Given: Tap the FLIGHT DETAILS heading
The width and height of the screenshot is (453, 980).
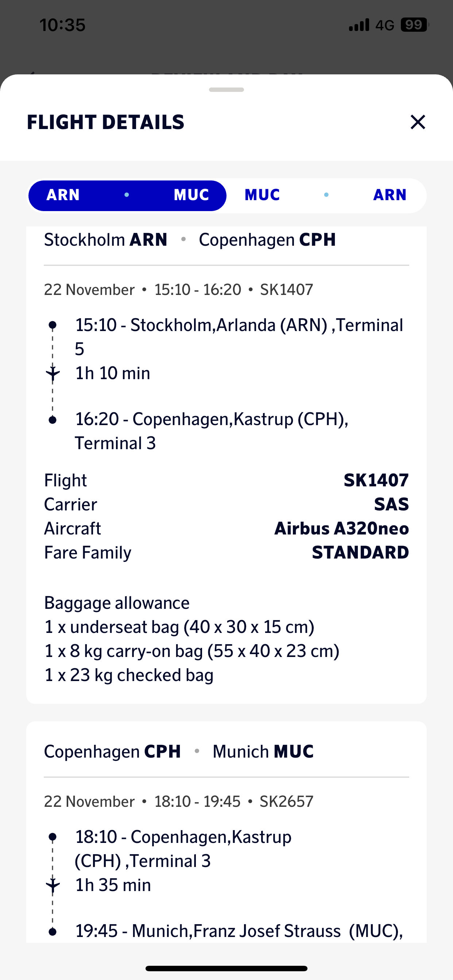Looking at the screenshot, I should pyautogui.click(x=105, y=122).
